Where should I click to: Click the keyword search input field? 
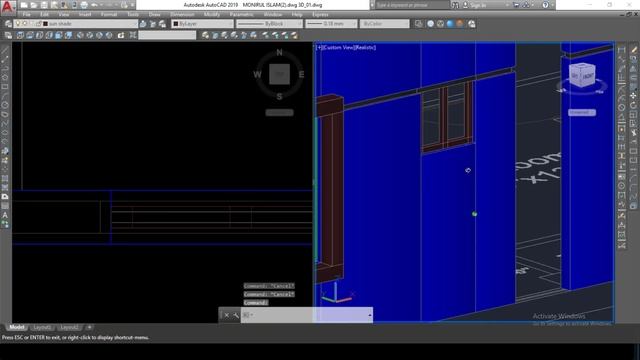click(x=412, y=5)
